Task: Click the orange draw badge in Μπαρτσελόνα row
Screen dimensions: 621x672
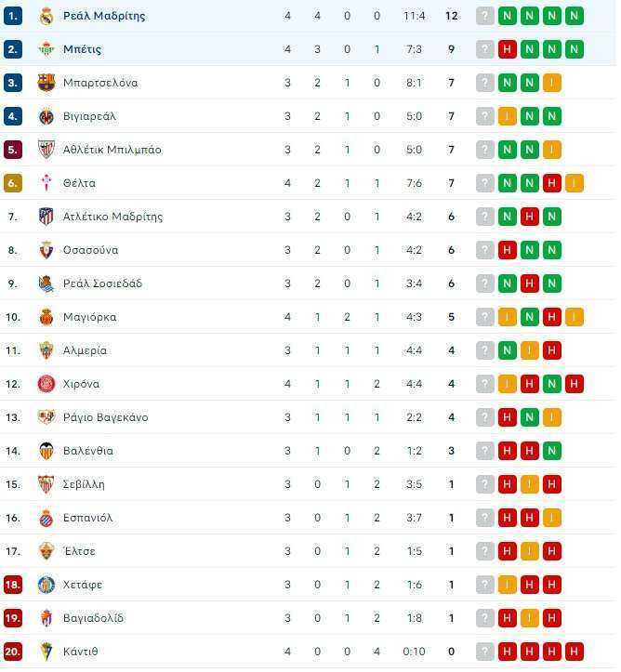Action: tap(552, 83)
